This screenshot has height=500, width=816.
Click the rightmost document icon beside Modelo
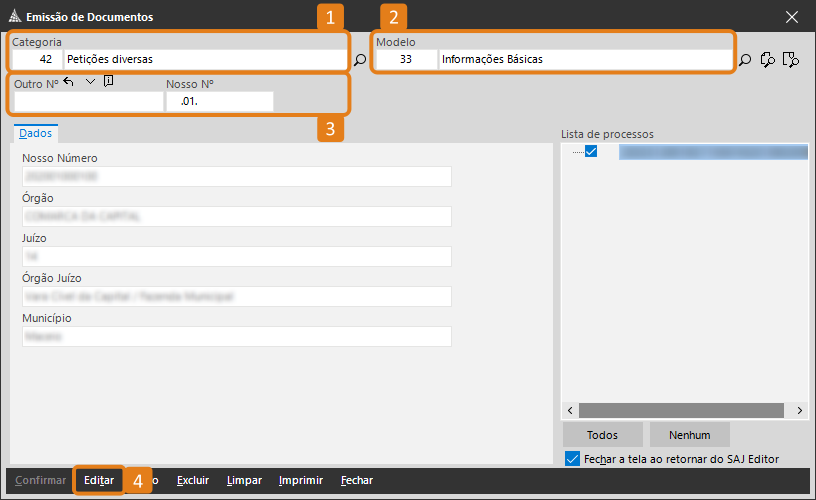pos(791,60)
